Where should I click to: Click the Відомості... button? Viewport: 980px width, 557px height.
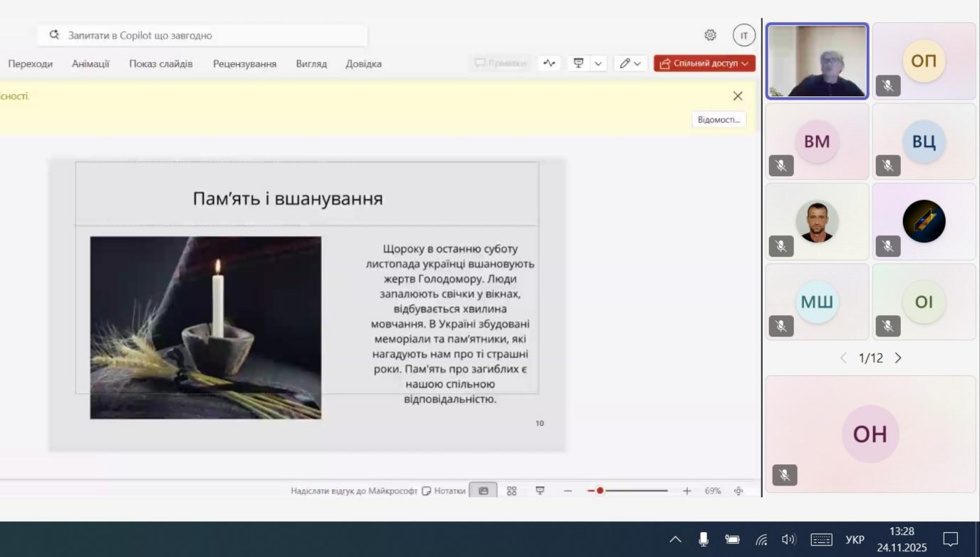[x=718, y=120]
